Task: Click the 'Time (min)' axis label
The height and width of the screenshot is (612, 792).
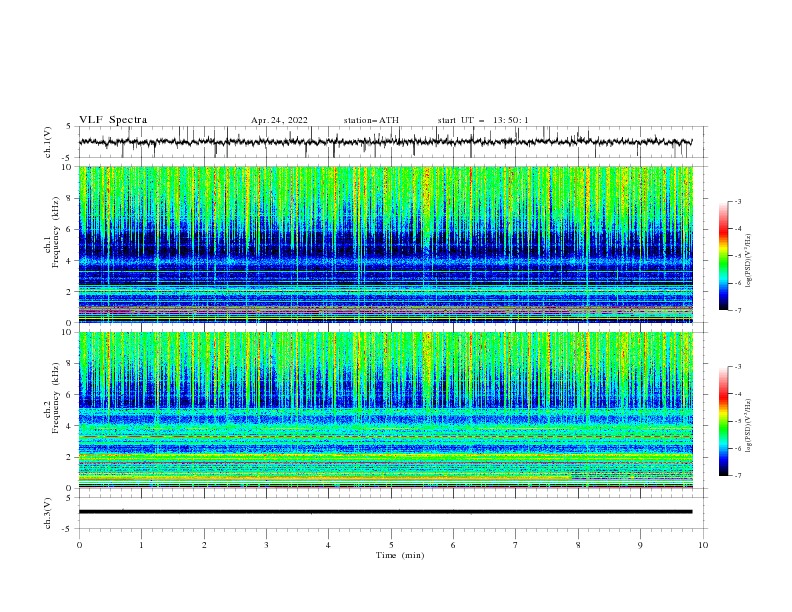Action: (400, 555)
